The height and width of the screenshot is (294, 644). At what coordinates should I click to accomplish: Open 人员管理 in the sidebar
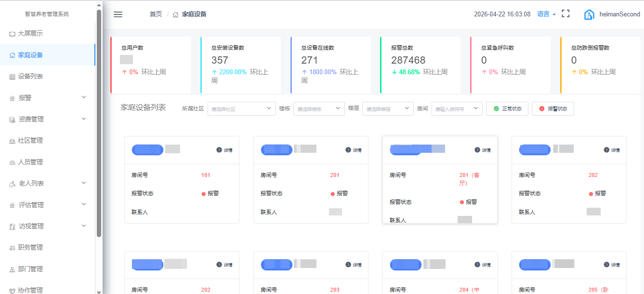click(30, 162)
